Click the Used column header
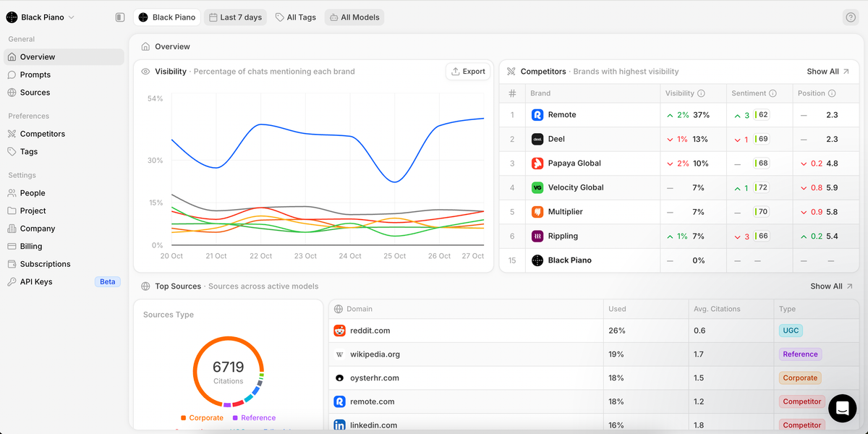This screenshot has width=868, height=434. 617,309
